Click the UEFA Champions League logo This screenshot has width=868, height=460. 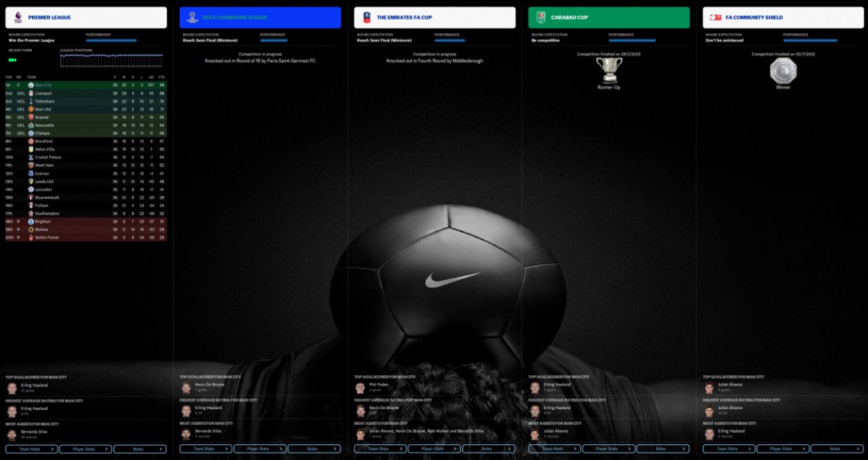pos(193,17)
